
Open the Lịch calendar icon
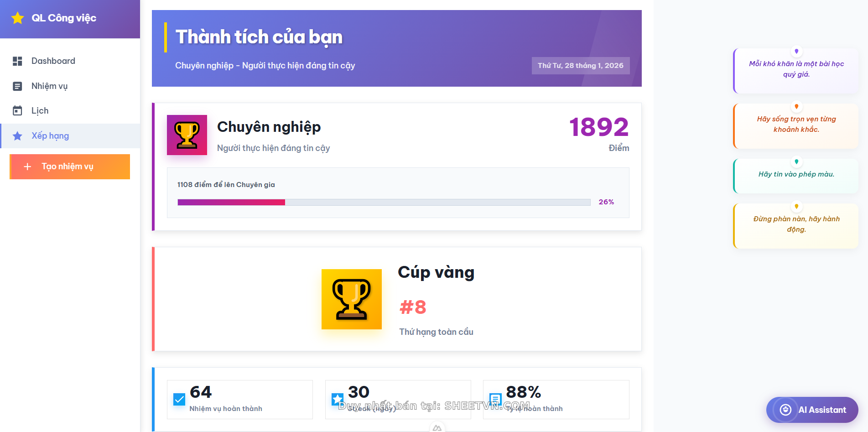click(x=17, y=110)
